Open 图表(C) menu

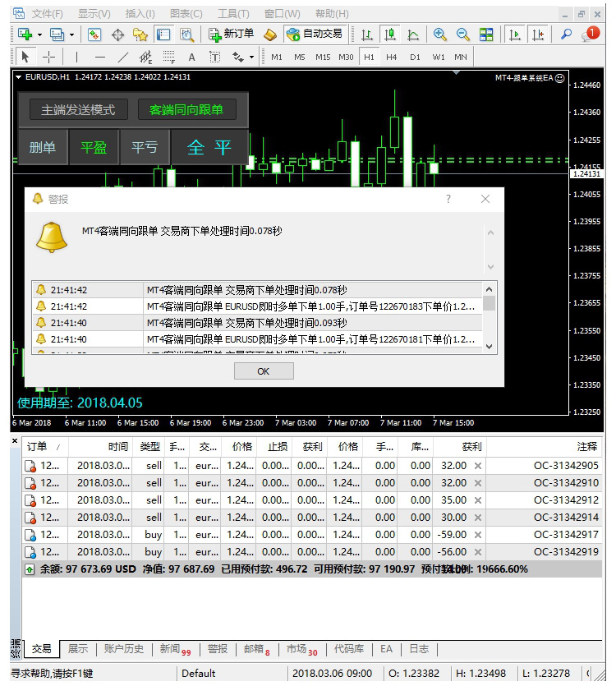(186, 14)
